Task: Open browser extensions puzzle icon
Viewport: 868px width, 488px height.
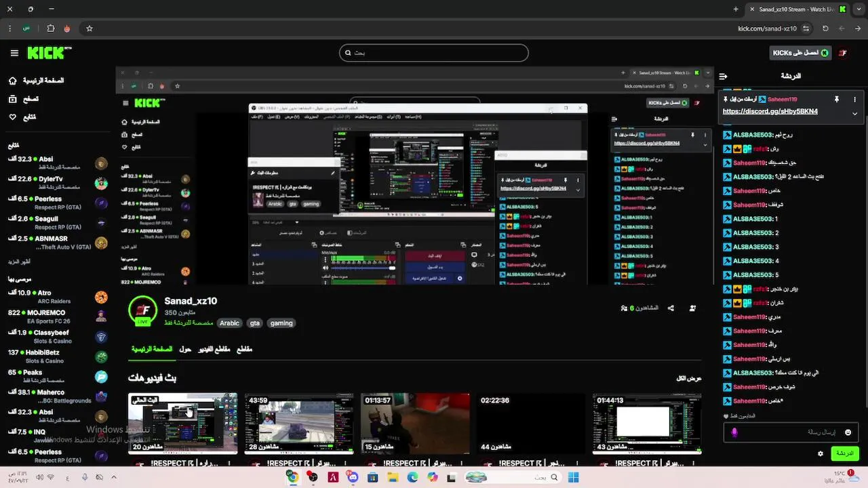Action: pos(51,28)
